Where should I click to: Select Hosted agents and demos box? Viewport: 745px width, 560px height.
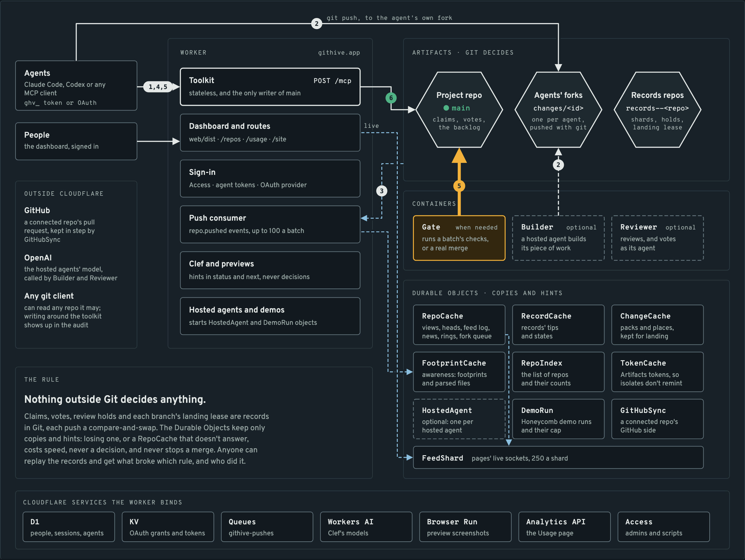[270, 316]
